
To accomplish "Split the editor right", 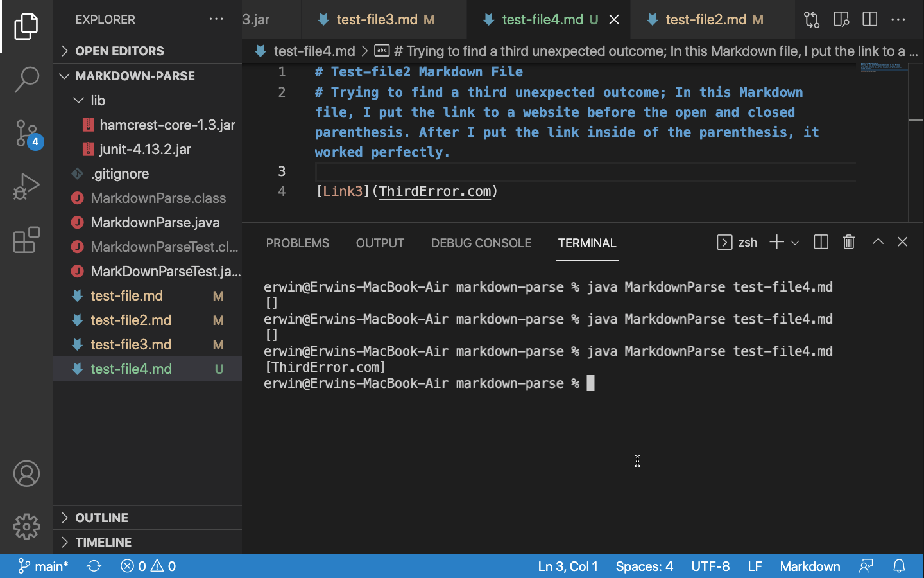I will [x=869, y=19].
